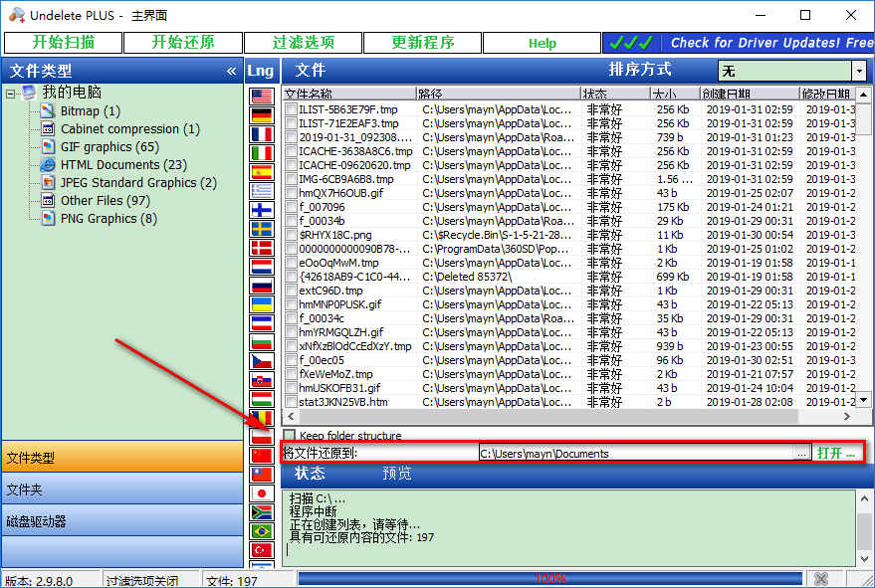Show the 状态 tab in lower pane
875x588 pixels.
click(x=310, y=473)
